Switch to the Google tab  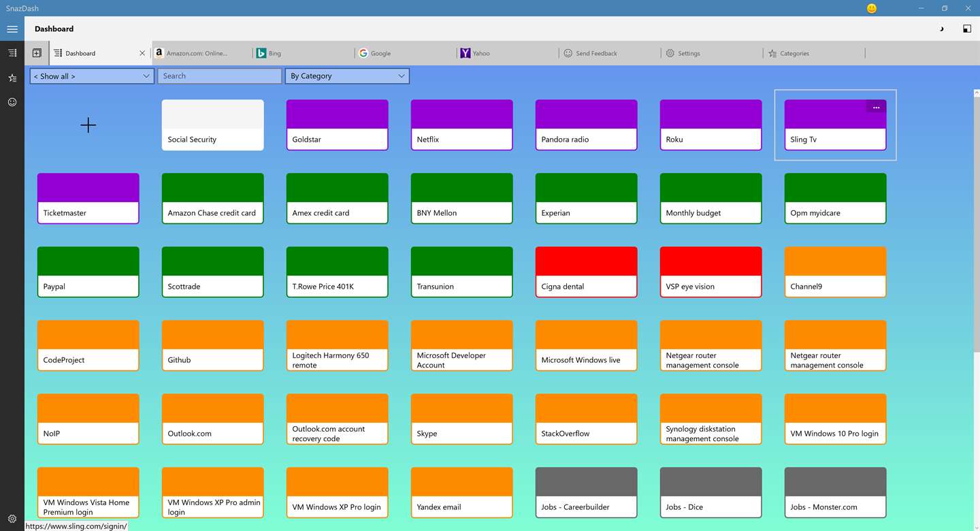click(406, 53)
